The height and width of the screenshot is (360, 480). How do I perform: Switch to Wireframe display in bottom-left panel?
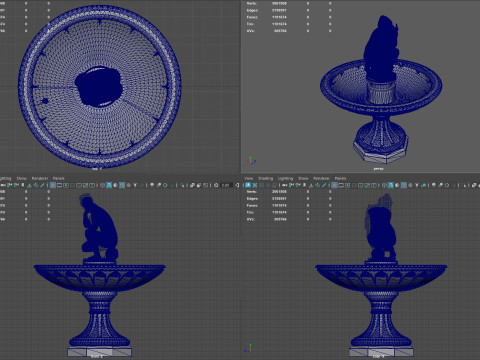tap(102, 185)
